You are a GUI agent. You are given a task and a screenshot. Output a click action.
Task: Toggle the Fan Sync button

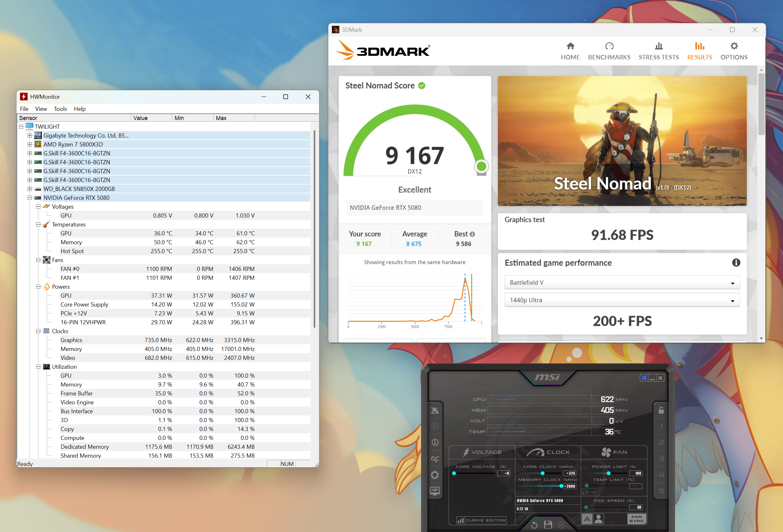click(636, 519)
